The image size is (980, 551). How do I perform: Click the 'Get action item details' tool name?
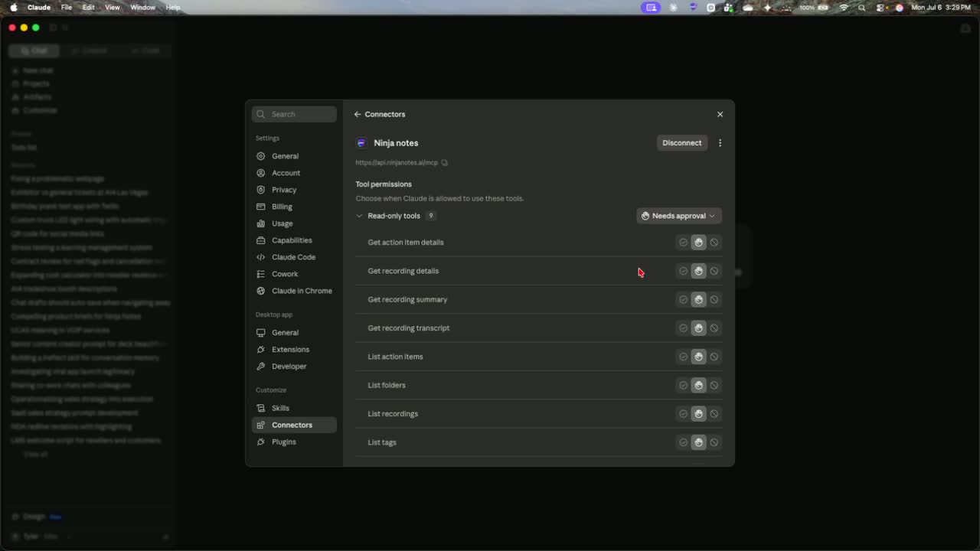406,243
